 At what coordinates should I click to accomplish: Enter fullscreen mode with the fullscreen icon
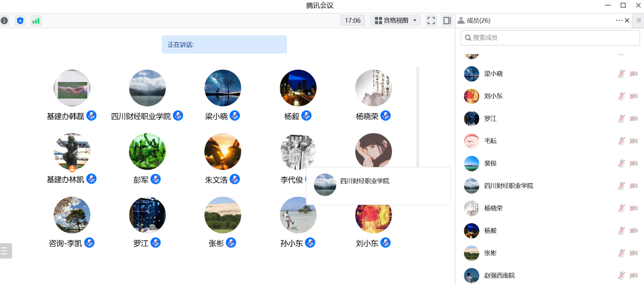click(430, 20)
